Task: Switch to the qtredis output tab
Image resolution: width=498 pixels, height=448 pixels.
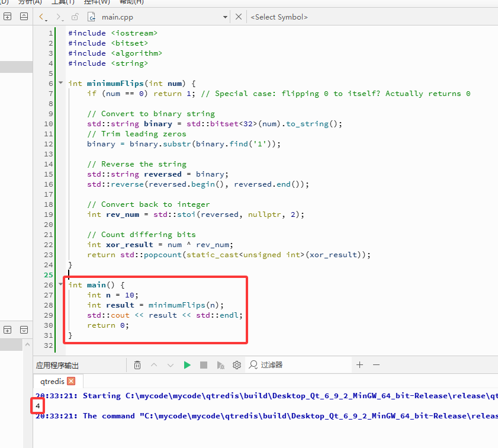Action: tap(52, 381)
